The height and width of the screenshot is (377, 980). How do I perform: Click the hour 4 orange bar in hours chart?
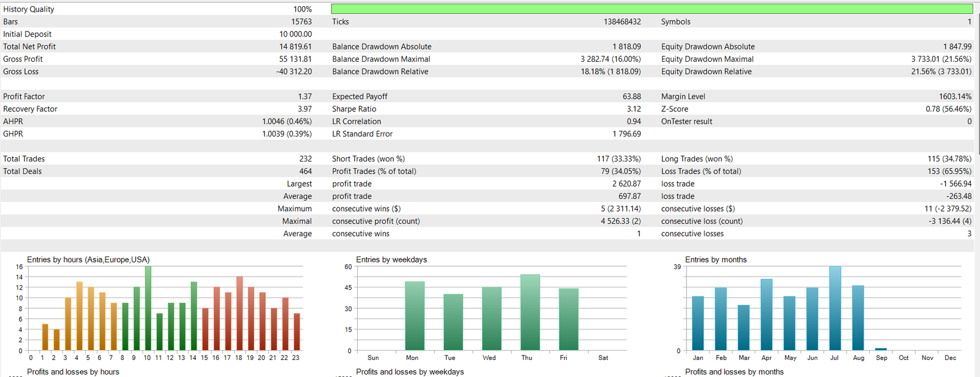click(80, 316)
